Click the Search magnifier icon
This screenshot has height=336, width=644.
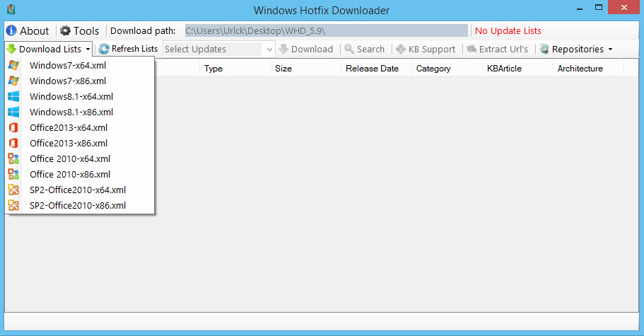pos(349,49)
